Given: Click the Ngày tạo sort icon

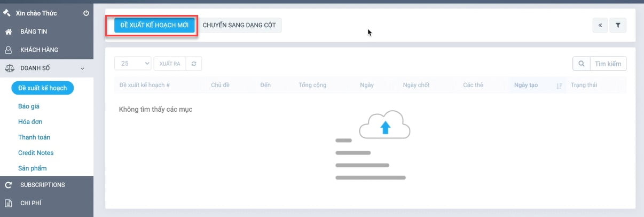Looking at the screenshot, I should tap(559, 86).
